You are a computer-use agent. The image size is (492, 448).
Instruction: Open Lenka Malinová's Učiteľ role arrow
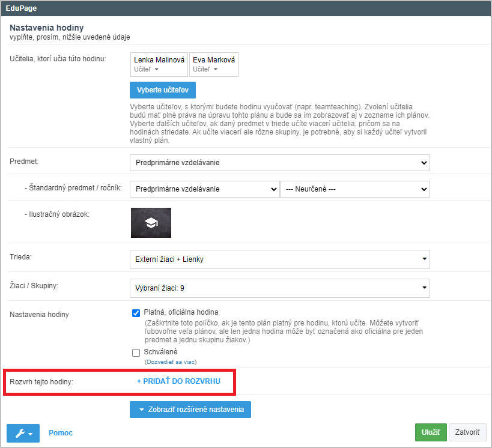click(157, 69)
